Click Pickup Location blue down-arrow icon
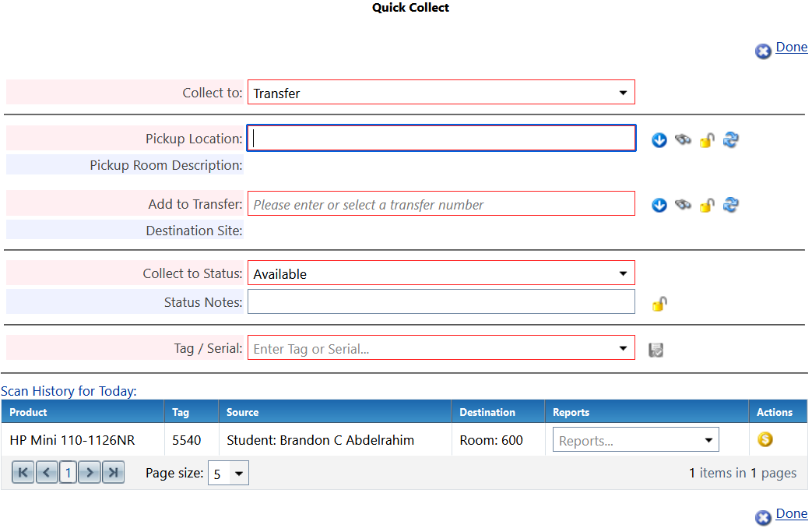 click(x=659, y=140)
